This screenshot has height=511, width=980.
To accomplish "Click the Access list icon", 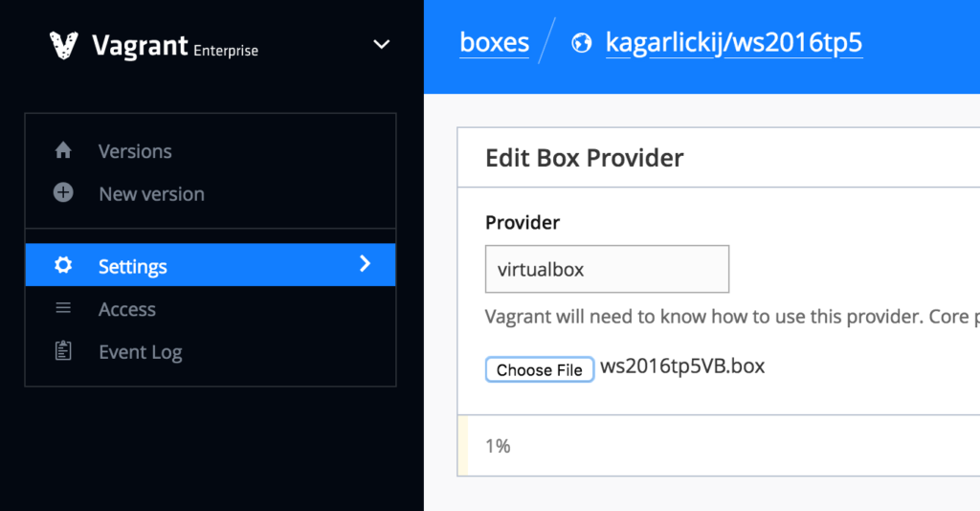I will [63, 309].
